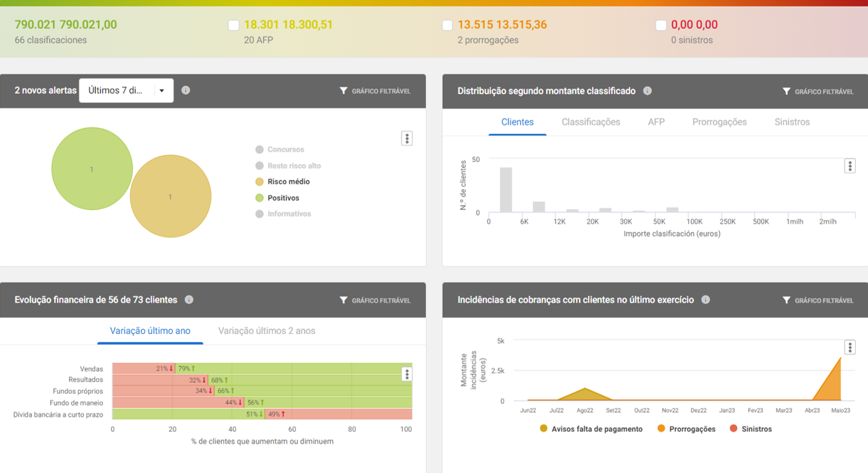Click filter funnel icon in alerts panel
The height and width of the screenshot is (473, 868).
point(343,91)
